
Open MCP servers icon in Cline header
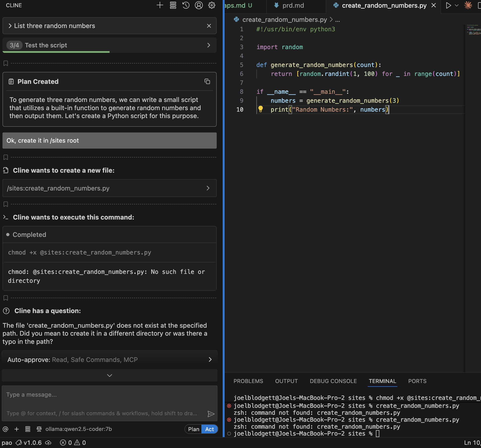(173, 5)
